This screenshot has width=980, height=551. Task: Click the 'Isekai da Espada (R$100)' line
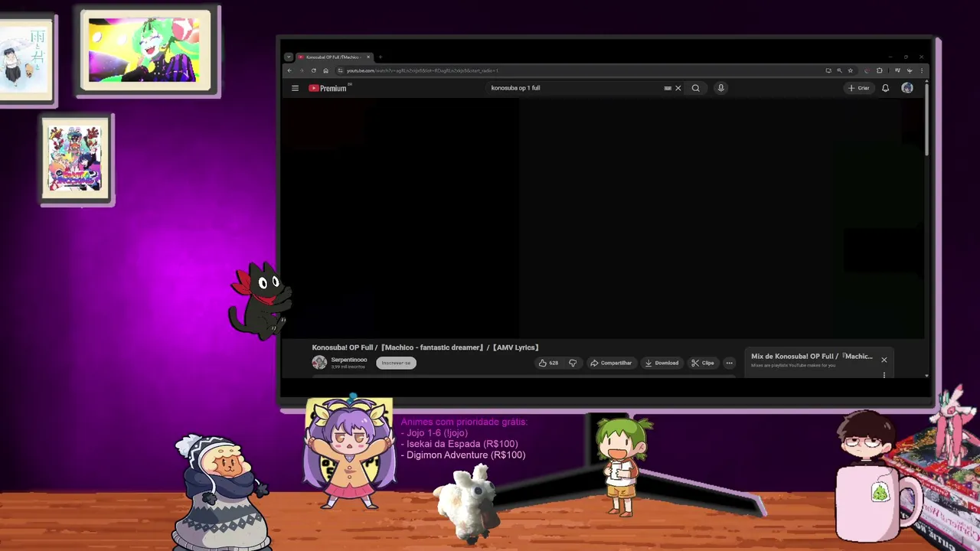click(x=459, y=444)
